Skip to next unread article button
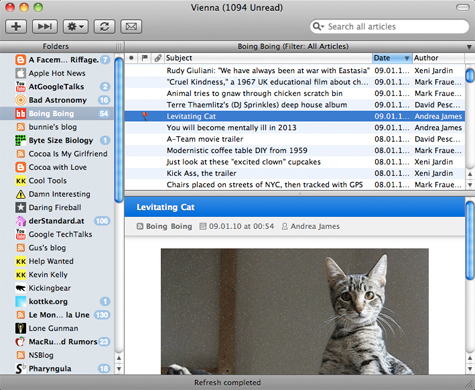The height and width of the screenshot is (390, 475). [x=45, y=26]
